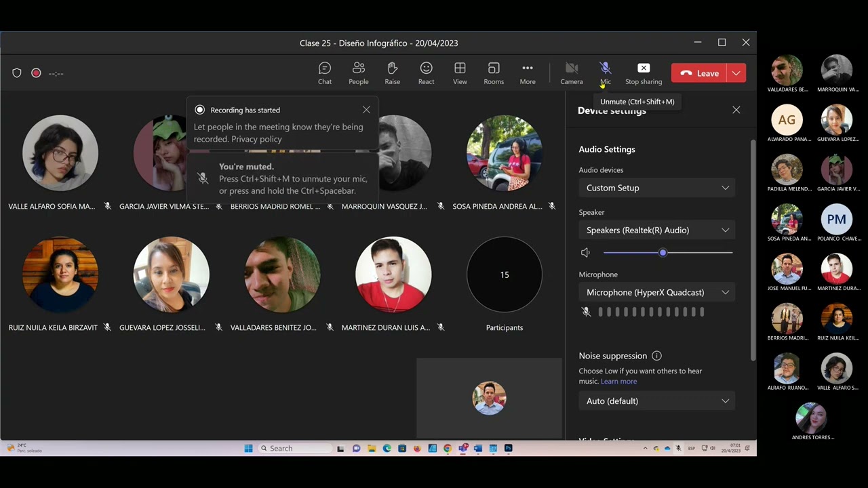The height and width of the screenshot is (488, 868).
Task: Click the ALFARO RUANO avatar in the side strip
Action: coord(787,369)
